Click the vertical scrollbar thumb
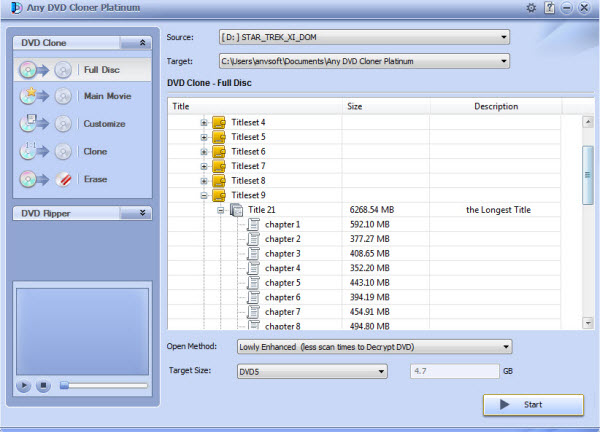The image size is (600, 432). tap(588, 175)
